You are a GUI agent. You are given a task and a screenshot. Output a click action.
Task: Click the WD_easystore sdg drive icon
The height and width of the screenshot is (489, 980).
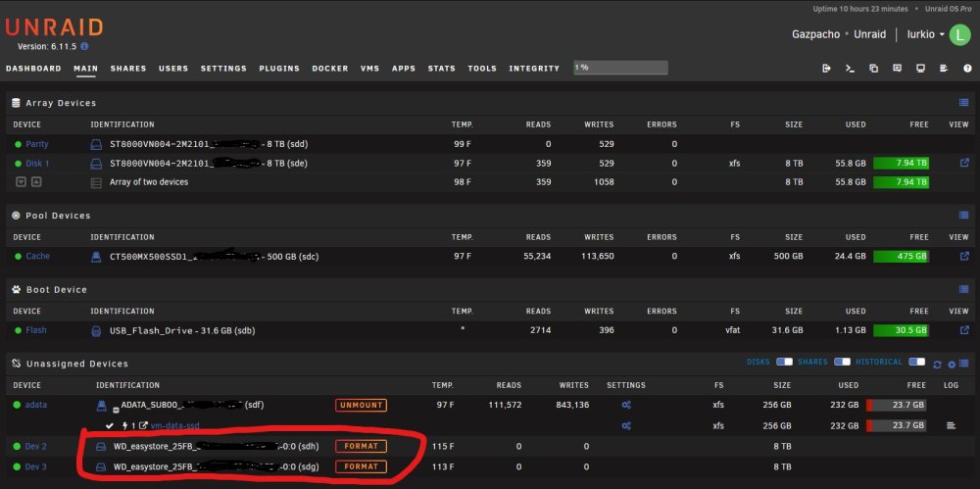pos(101,467)
